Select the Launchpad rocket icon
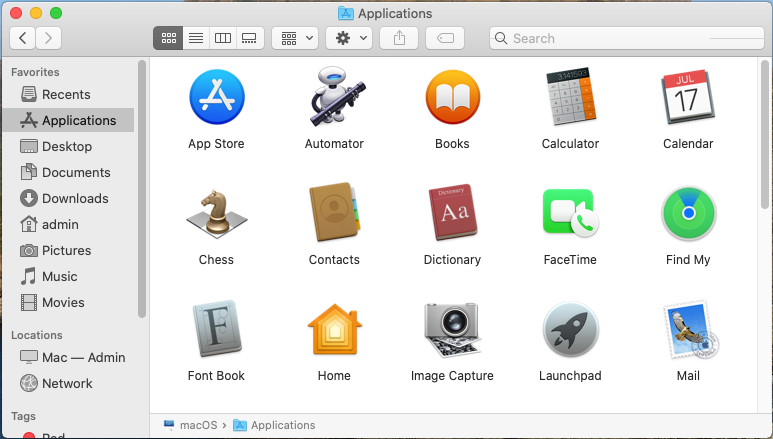Viewport: 773px width, 439px height. tap(569, 329)
